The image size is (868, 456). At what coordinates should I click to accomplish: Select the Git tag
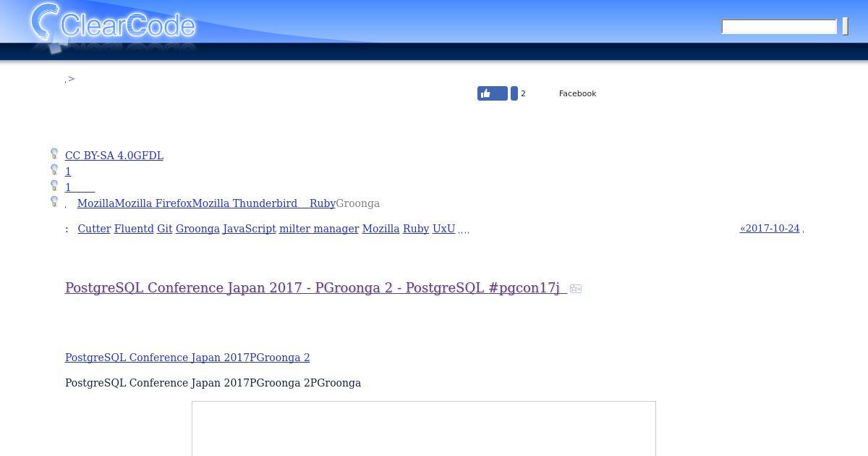point(165,229)
